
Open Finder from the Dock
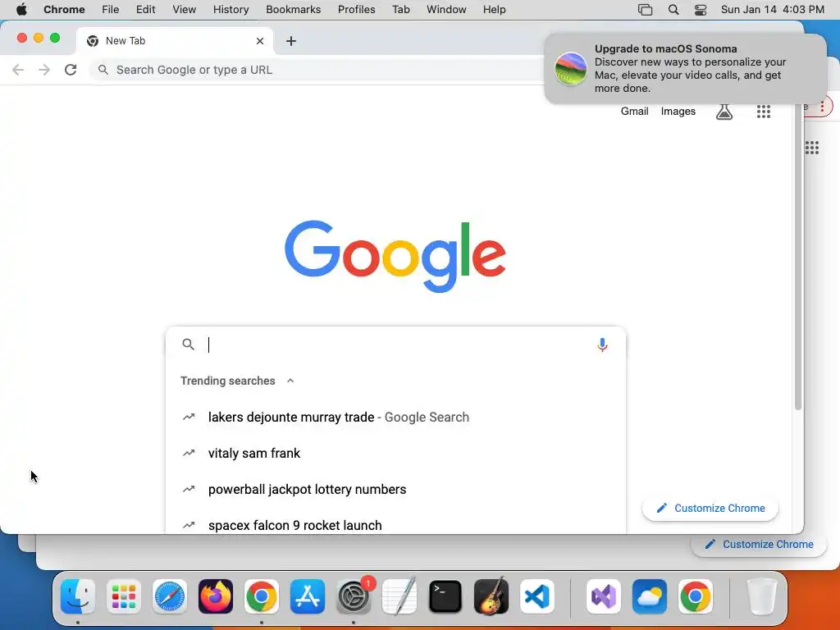coord(78,596)
